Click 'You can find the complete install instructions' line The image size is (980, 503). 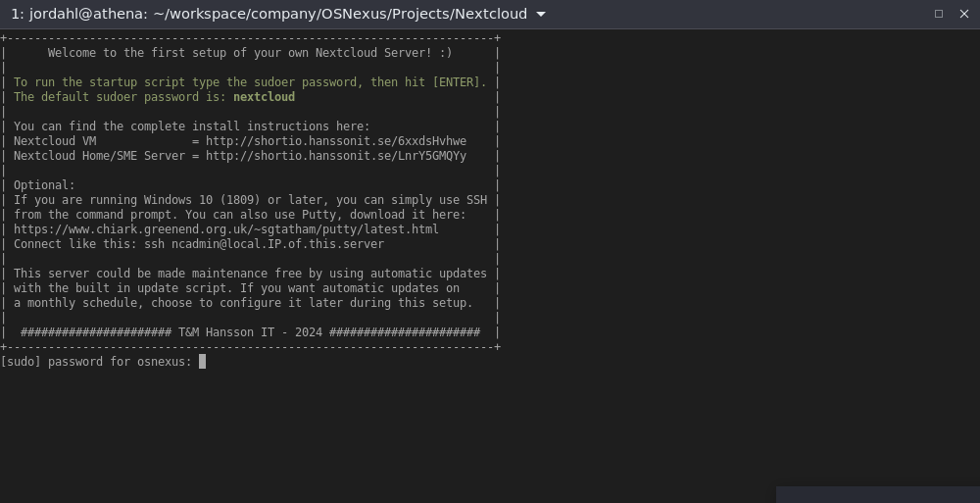point(191,126)
